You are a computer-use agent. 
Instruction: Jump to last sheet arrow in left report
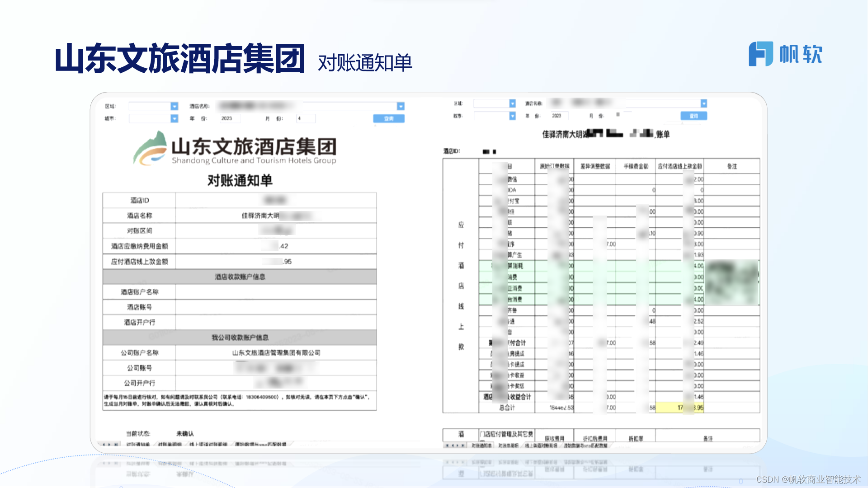click(x=116, y=445)
